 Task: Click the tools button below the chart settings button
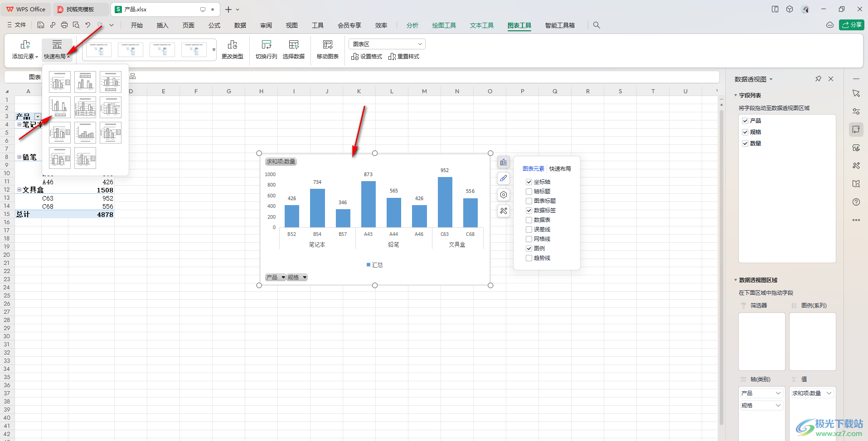click(x=504, y=211)
